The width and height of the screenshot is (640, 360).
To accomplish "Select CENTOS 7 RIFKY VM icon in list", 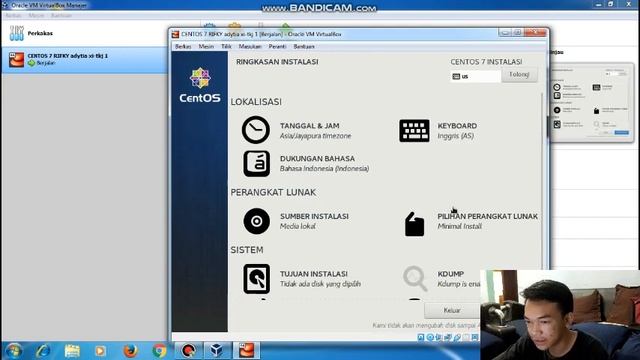I will point(16,60).
